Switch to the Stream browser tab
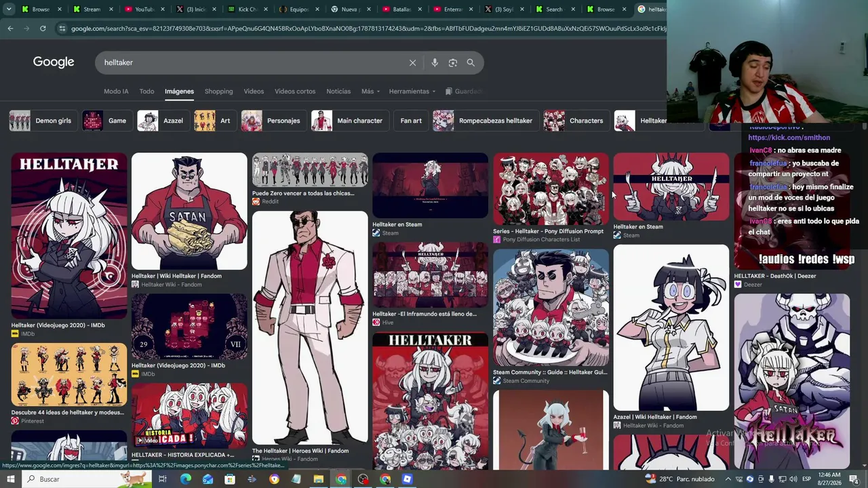868x488 pixels. [x=92, y=9]
